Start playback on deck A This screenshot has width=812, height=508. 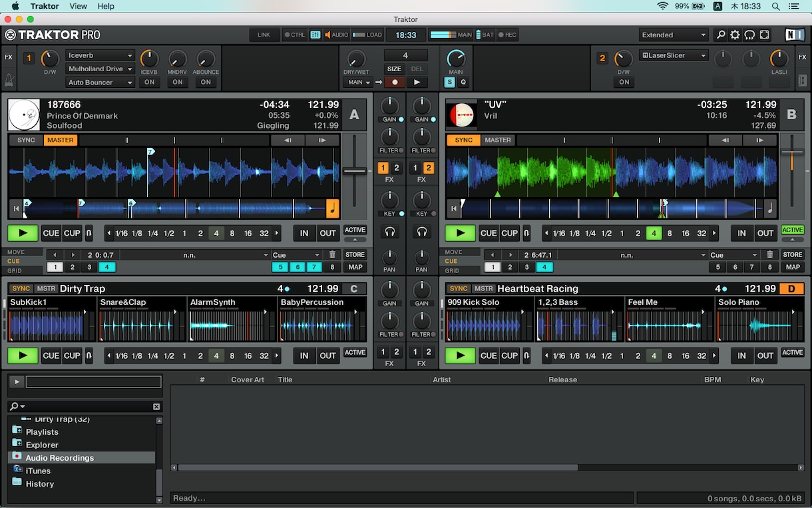pos(23,233)
